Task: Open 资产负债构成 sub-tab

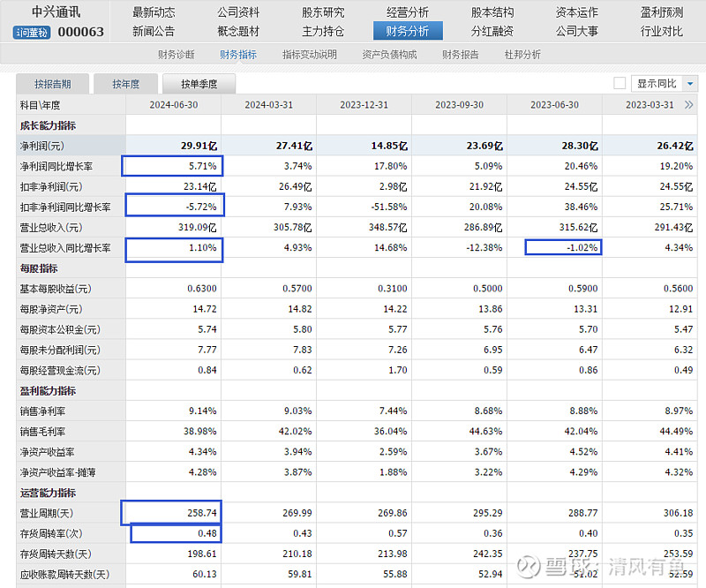Action: 389,55
